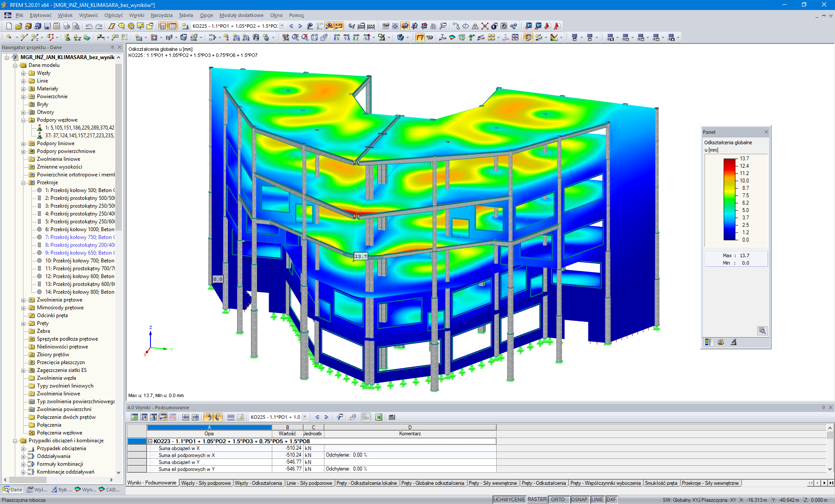Toggle OSNAP in status bar
Image resolution: width=835 pixels, height=504 pixels.
point(579,500)
